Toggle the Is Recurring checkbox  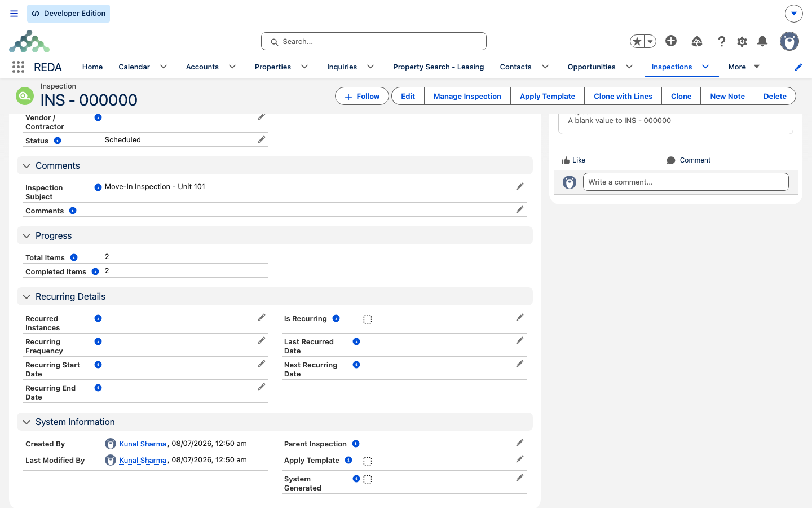(368, 319)
